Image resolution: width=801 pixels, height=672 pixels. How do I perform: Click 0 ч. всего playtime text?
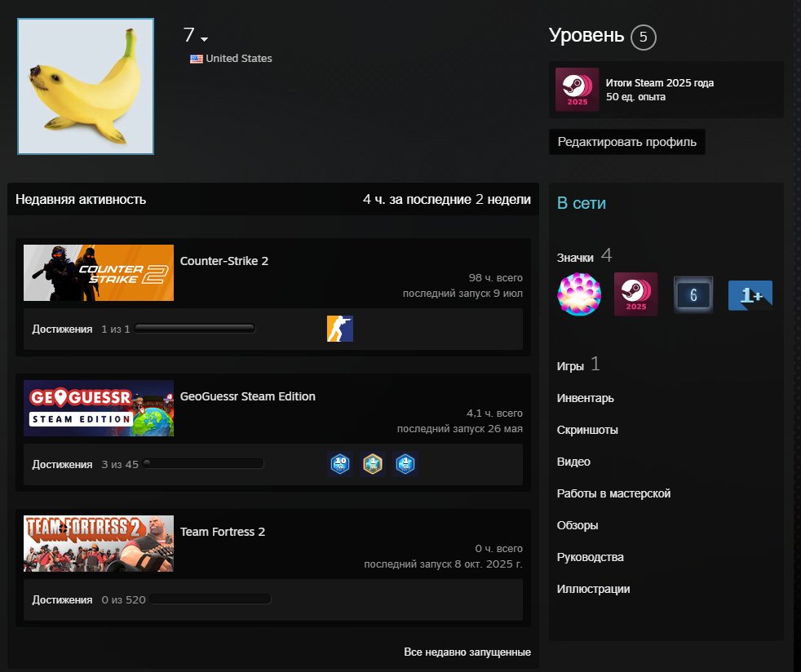click(x=498, y=548)
